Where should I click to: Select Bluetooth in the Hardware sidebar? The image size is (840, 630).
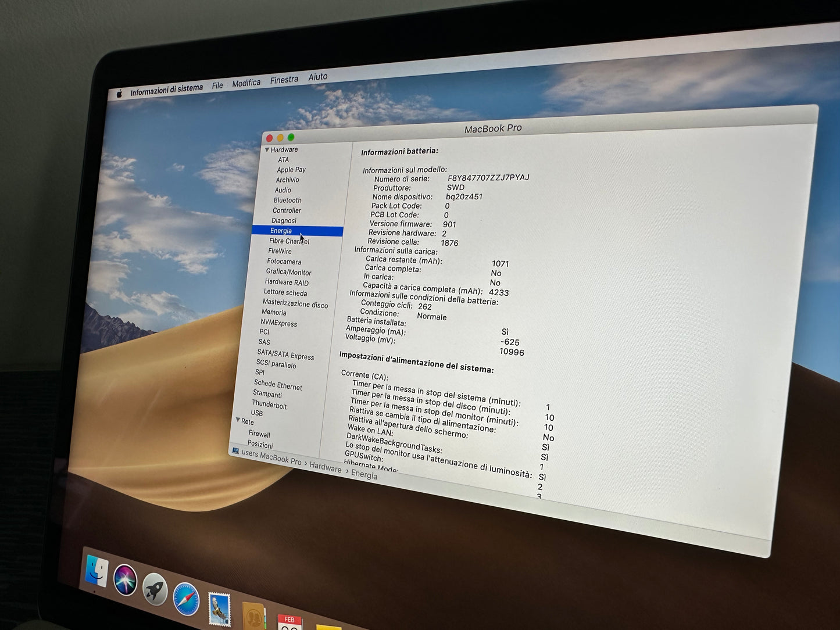click(x=287, y=200)
